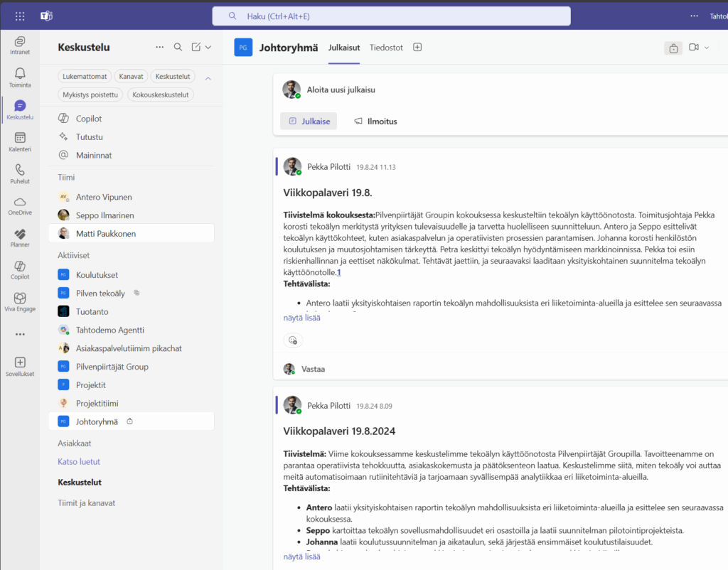Add a new tab plus icon

(417, 47)
